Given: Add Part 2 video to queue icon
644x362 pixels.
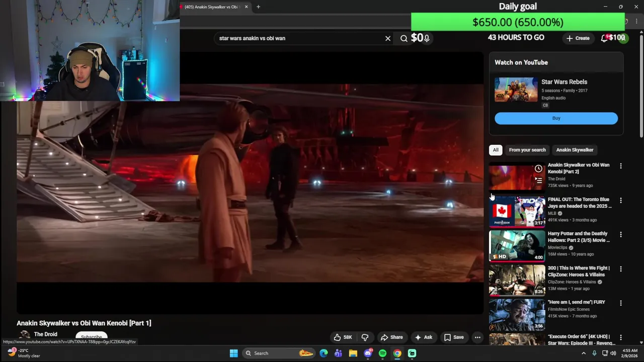Looking at the screenshot, I should (x=538, y=180).
